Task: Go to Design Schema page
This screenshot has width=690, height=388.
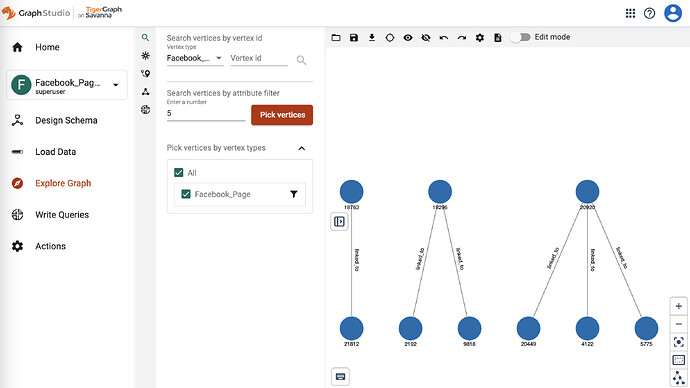Action: coord(66,120)
